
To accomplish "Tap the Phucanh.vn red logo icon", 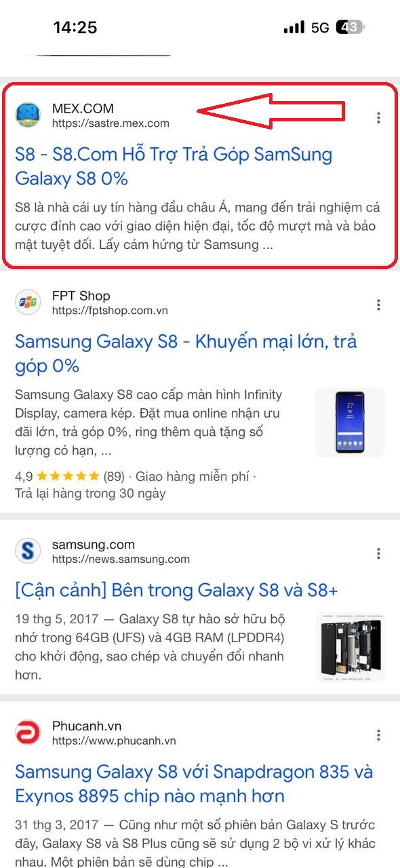I will [28, 732].
